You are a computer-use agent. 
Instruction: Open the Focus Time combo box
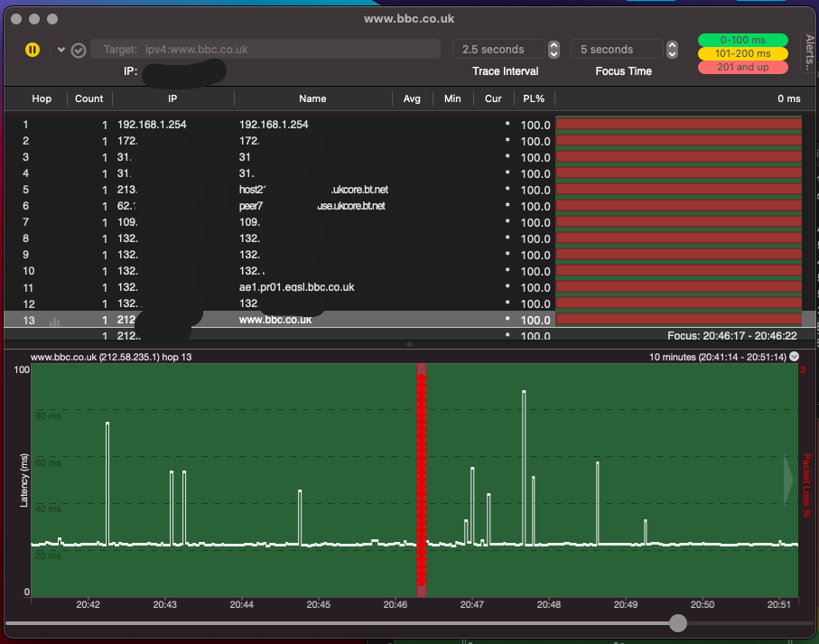tap(617, 50)
